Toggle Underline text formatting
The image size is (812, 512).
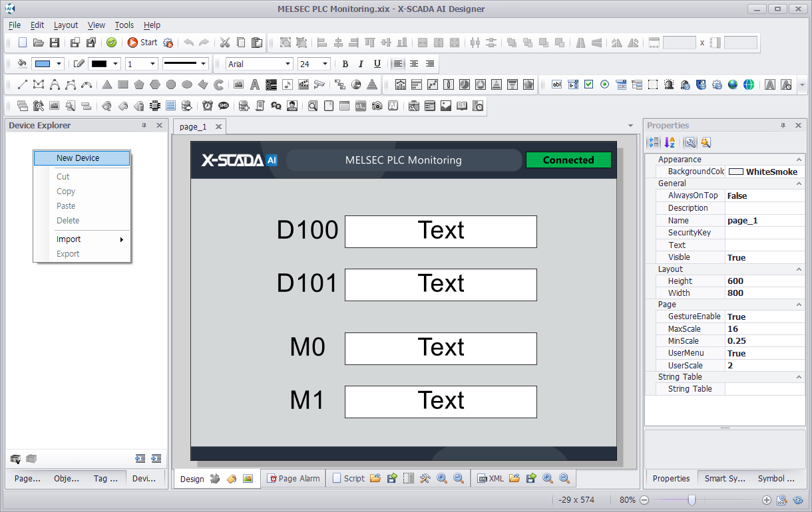[377, 64]
